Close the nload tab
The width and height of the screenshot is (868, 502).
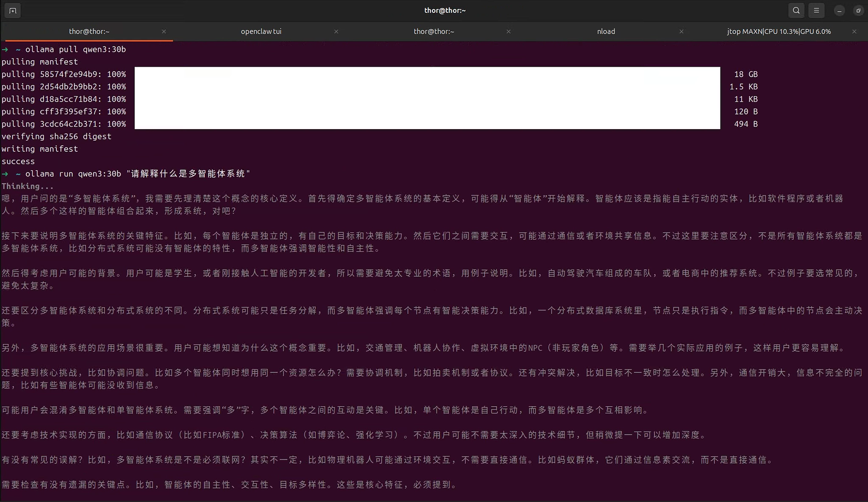click(x=682, y=31)
